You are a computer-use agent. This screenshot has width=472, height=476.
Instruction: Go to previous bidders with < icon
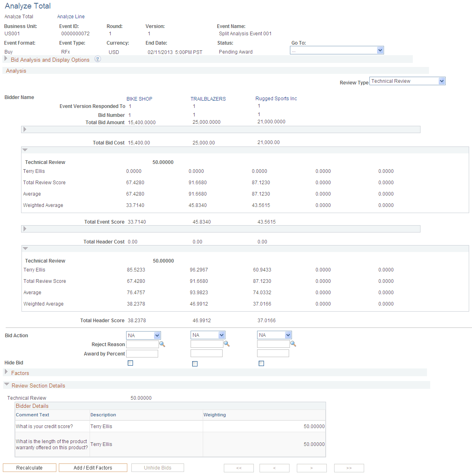pos(274,468)
